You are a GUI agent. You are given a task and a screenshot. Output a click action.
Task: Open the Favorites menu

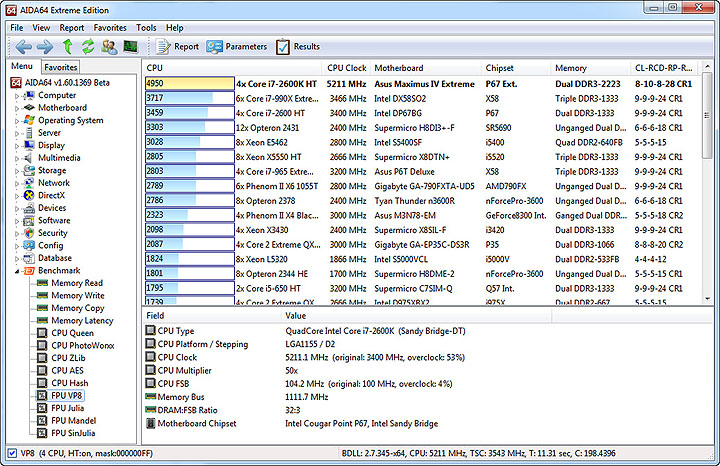pyautogui.click(x=110, y=28)
